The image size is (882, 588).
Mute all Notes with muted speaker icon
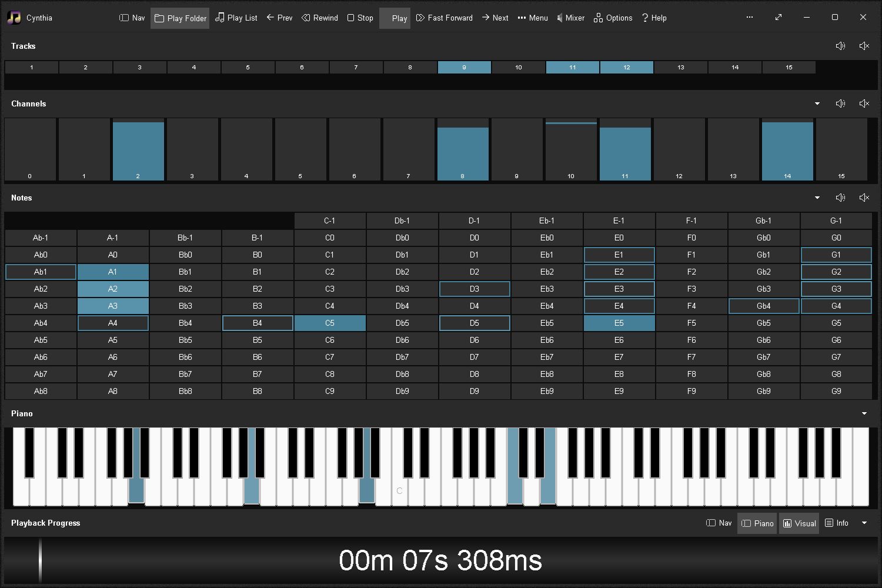coord(864,198)
